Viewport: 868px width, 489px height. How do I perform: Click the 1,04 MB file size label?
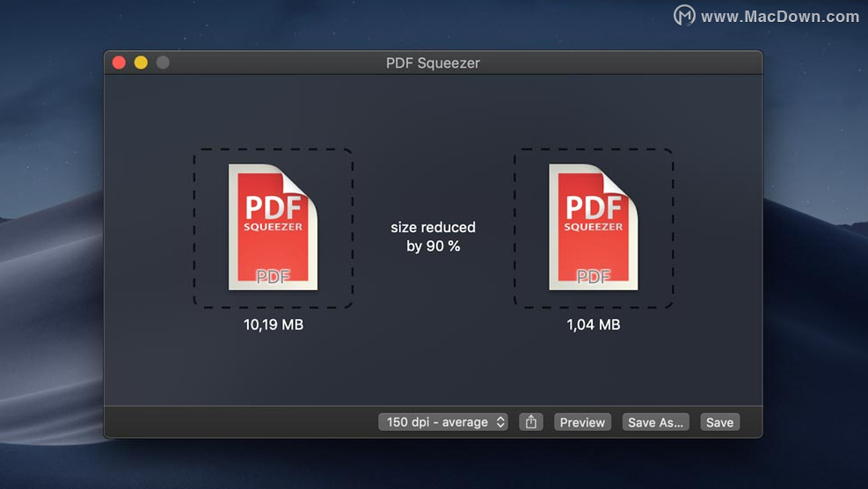point(594,325)
